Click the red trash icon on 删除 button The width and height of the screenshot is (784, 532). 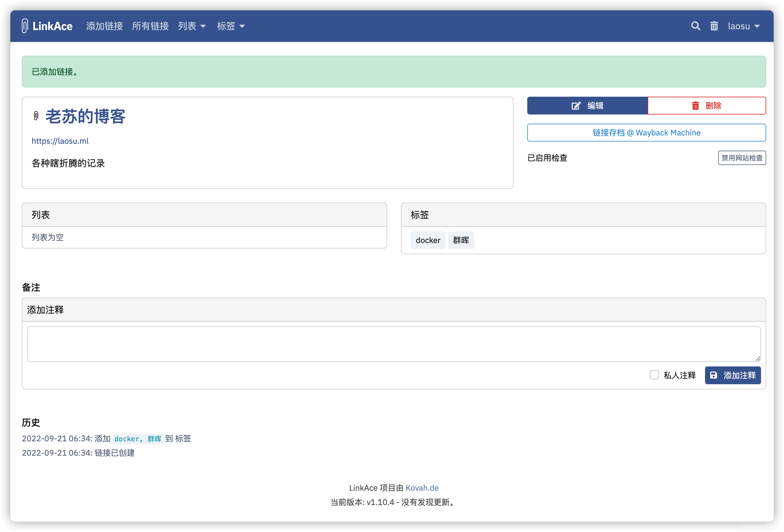pos(695,106)
